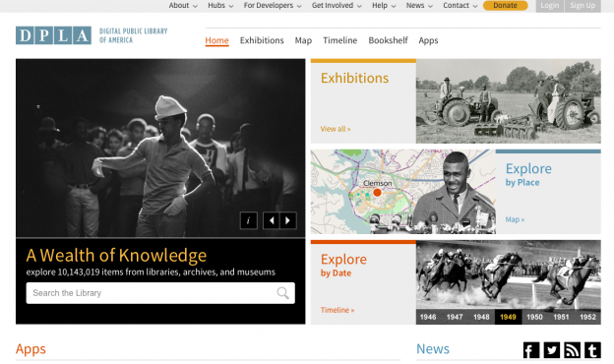This screenshot has height=364, width=614.
Task: Click the Sign Up button
Action: (583, 6)
